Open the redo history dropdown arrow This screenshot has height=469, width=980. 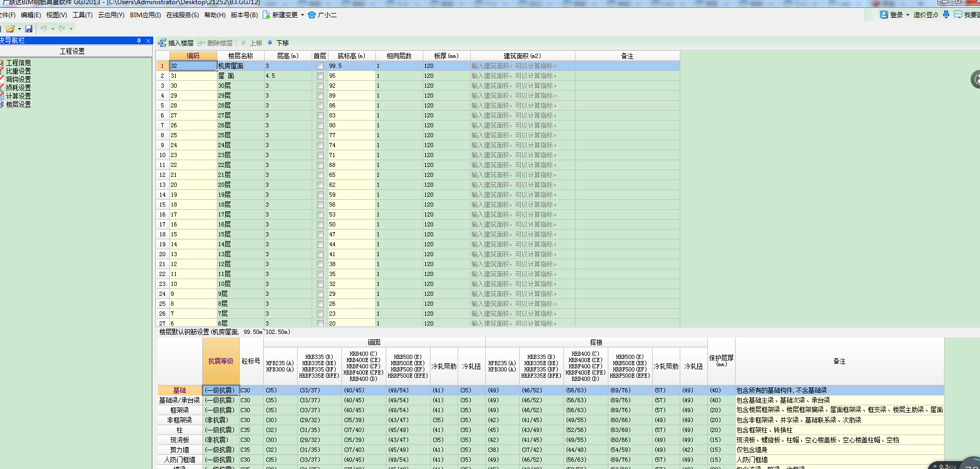pos(71,29)
